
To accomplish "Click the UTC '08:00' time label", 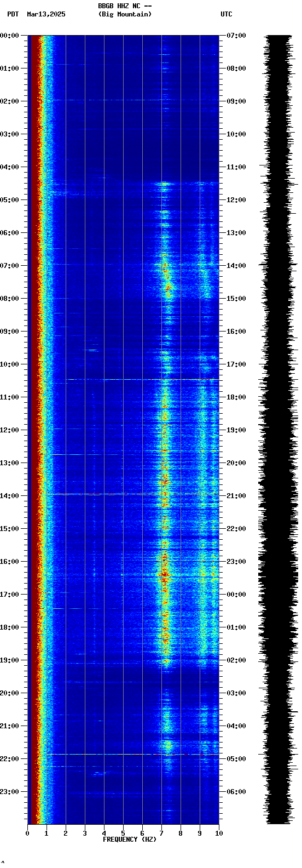I will (x=236, y=68).
